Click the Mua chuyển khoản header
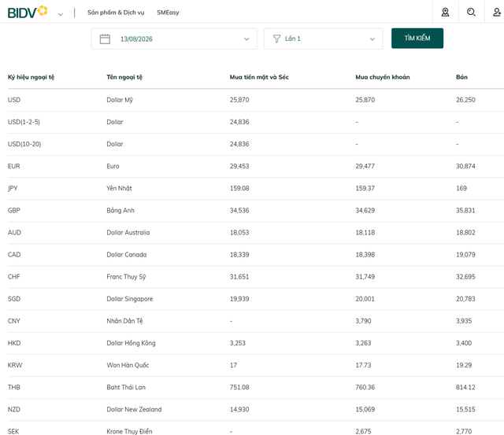 pyautogui.click(x=383, y=77)
